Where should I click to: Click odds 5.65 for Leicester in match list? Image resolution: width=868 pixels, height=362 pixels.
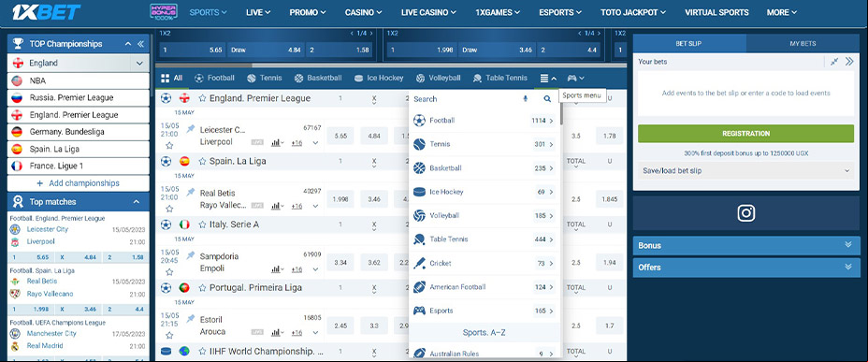[x=340, y=136]
